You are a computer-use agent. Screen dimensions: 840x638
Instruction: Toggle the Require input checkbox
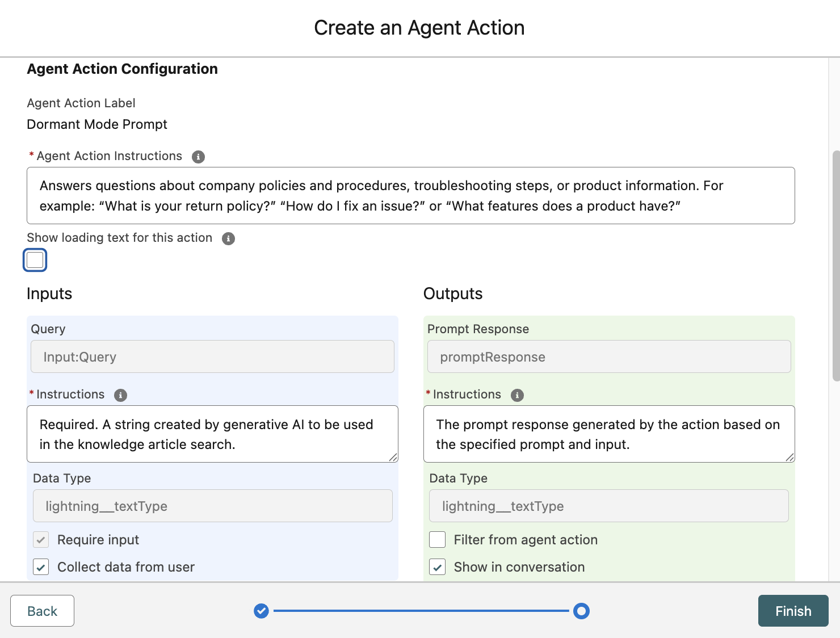point(41,540)
